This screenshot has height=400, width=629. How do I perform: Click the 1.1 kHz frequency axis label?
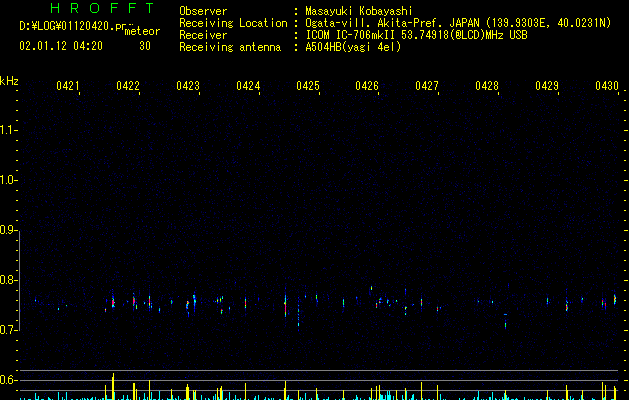8,130
